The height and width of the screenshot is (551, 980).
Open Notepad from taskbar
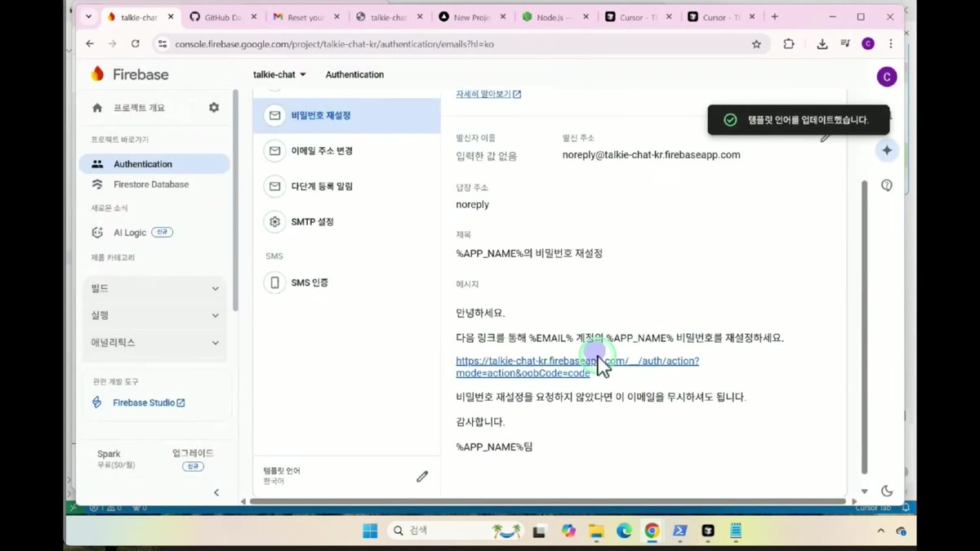pos(736,531)
